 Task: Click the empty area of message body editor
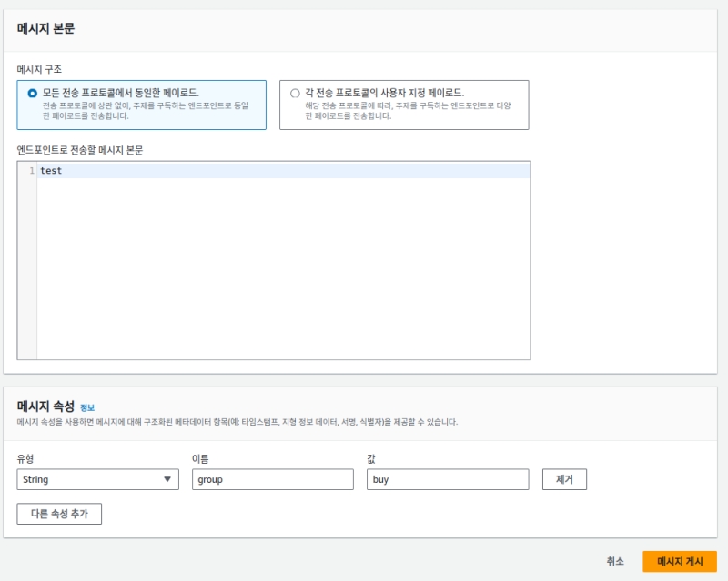pos(282,273)
